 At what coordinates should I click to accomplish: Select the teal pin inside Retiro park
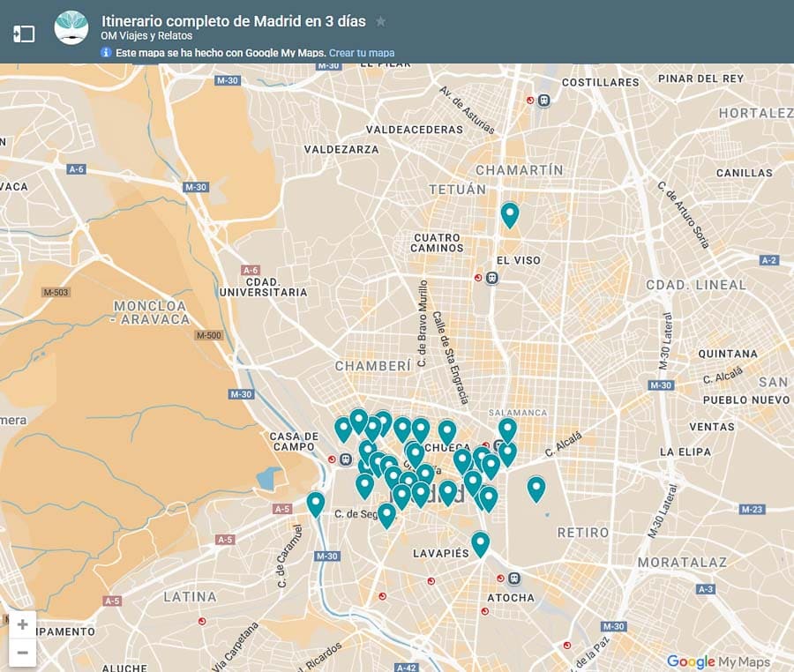[x=536, y=489]
